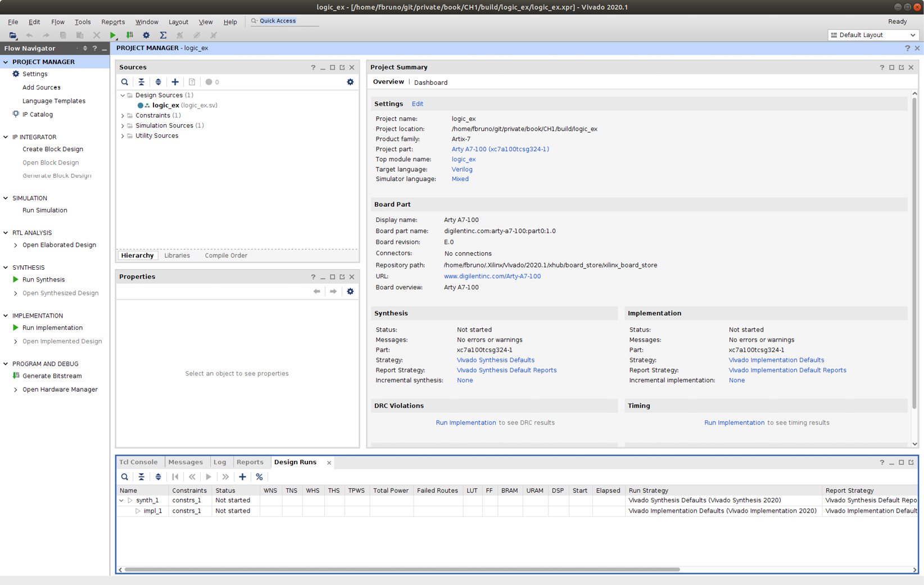Click Run Synthesis green arrow in Flow Navigator
This screenshot has height=585, width=924.
point(16,279)
